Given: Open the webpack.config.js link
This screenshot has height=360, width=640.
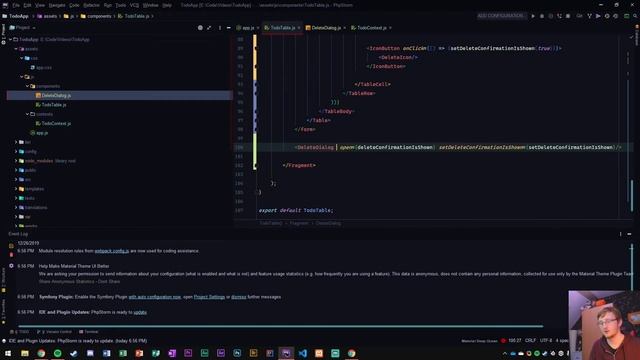Looking at the screenshot, I should coord(112,251).
